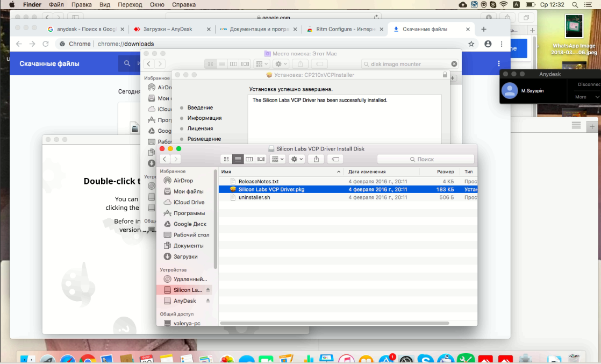Reload the Chrome page
The width and height of the screenshot is (601, 364).
[x=46, y=44]
